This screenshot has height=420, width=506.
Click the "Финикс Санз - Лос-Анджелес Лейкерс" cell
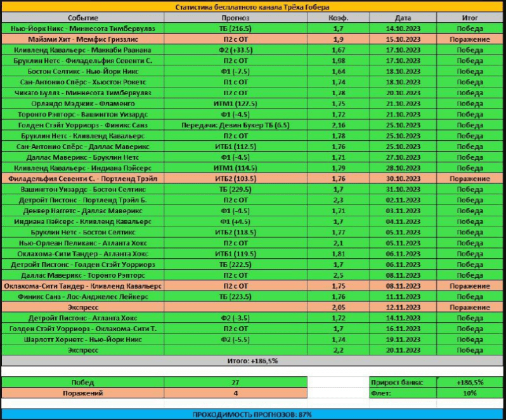[82, 296]
